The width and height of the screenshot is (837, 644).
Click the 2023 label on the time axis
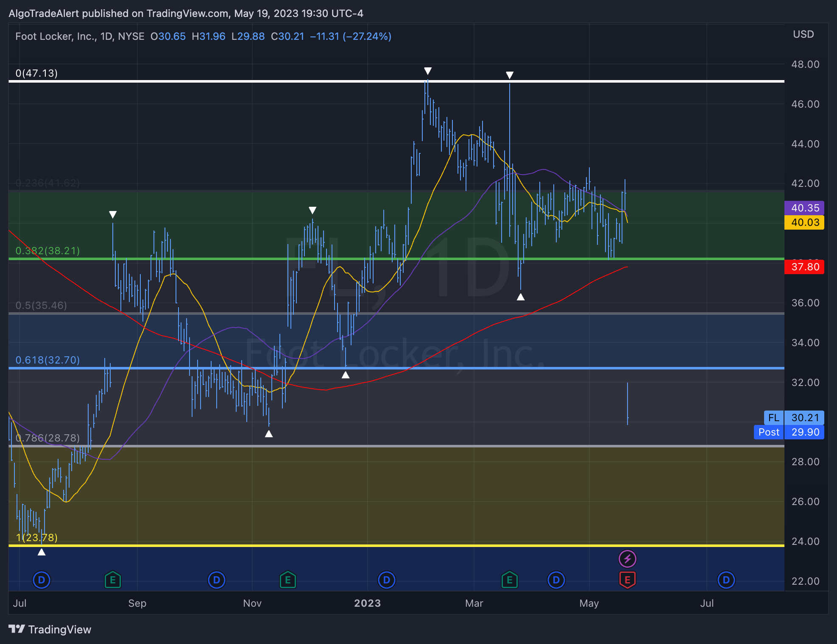[368, 603]
